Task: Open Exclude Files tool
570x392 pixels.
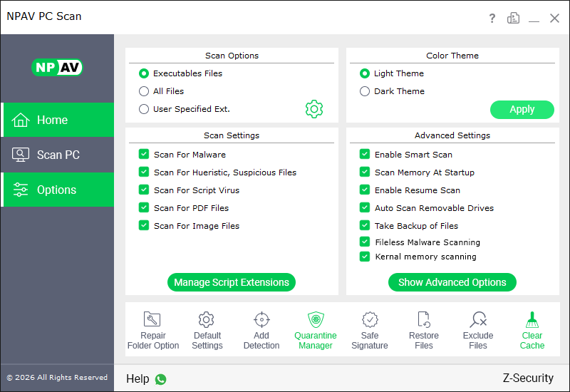Action: 478,331
